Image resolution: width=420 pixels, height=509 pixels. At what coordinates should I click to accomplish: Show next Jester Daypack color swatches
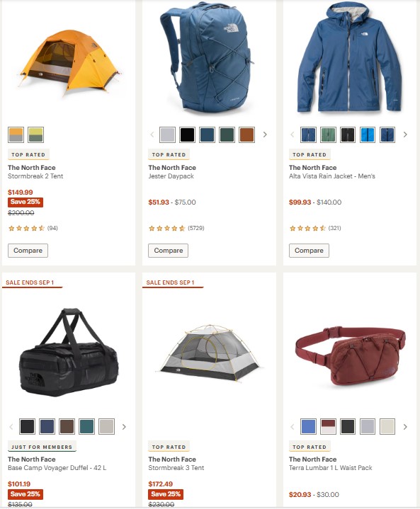[265, 135]
